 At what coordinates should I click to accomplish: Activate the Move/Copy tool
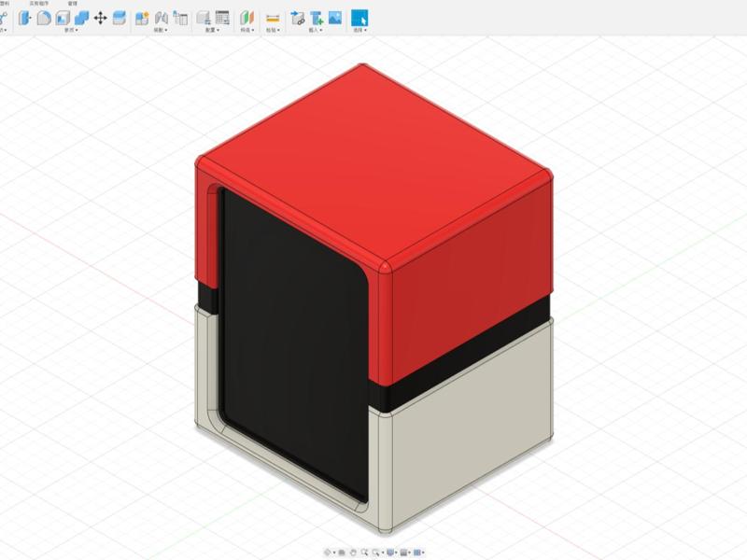(100, 17)
